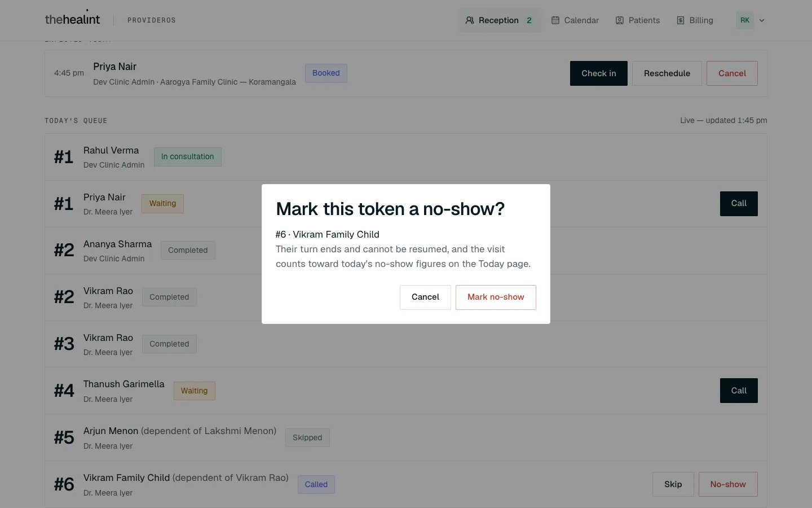Click the 4:45 pm appointment time

pyautogui.click(x=69, y=73)
